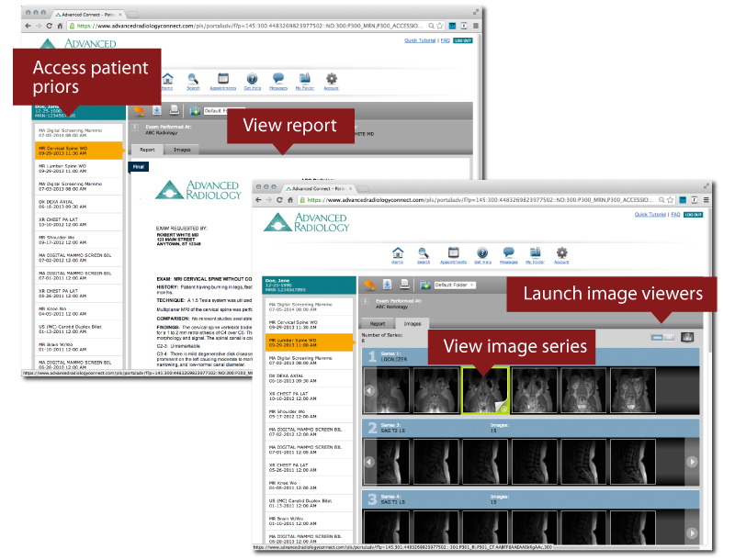Go back in back browser window

click(x=28, y=26)
